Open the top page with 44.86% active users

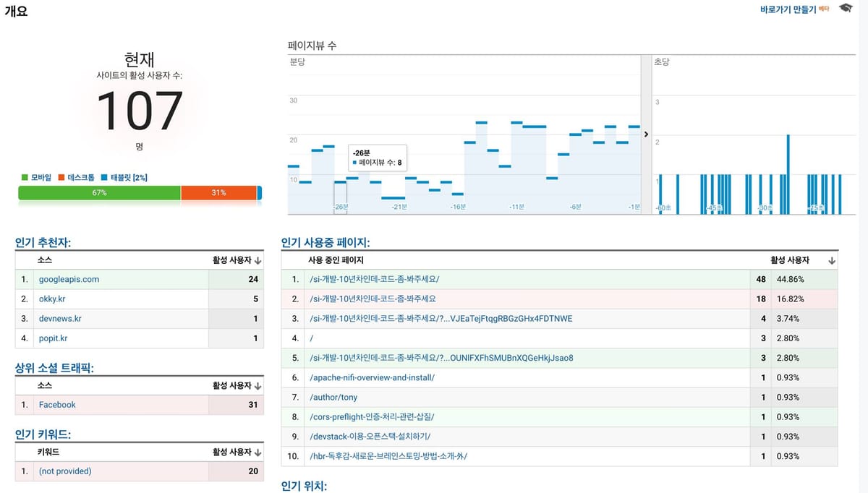[x=374, y=279]
